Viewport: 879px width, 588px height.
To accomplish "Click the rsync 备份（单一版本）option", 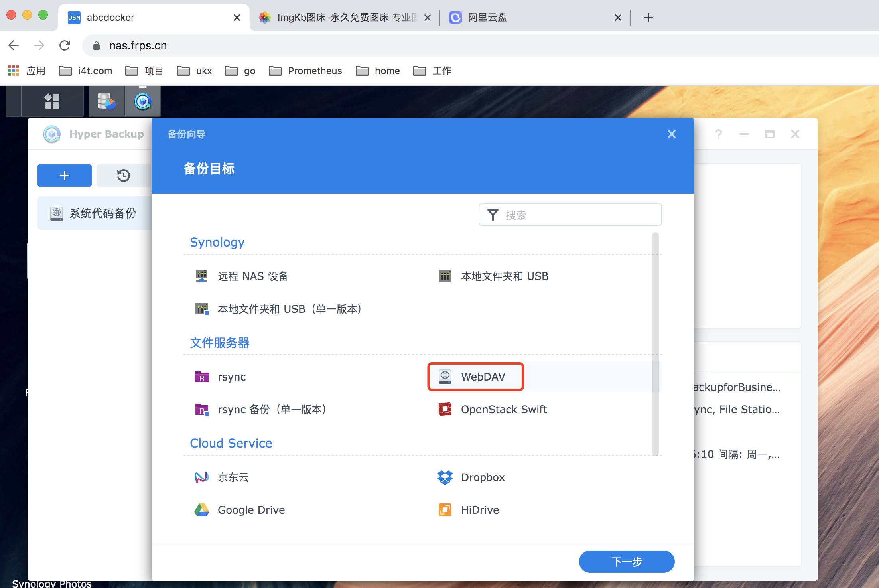I will coord(272,410).
